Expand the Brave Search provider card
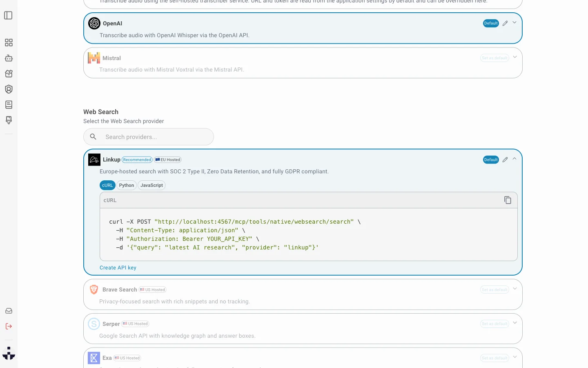 [514, 289]
